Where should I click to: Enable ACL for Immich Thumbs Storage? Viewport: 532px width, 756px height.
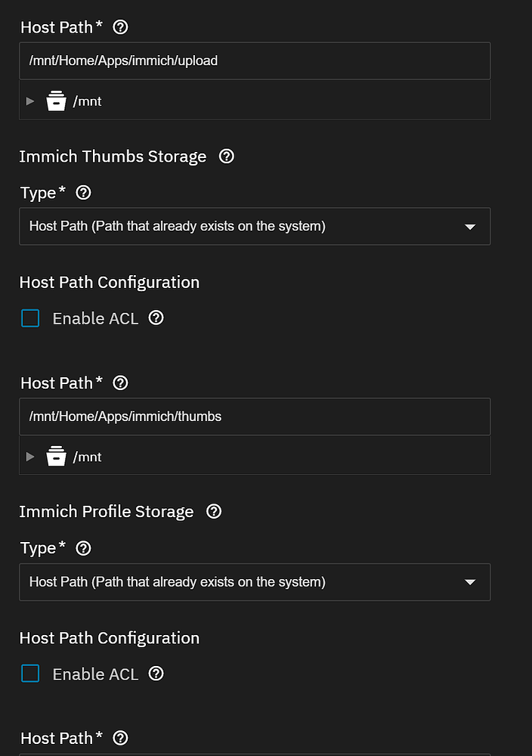pos(29,318)
